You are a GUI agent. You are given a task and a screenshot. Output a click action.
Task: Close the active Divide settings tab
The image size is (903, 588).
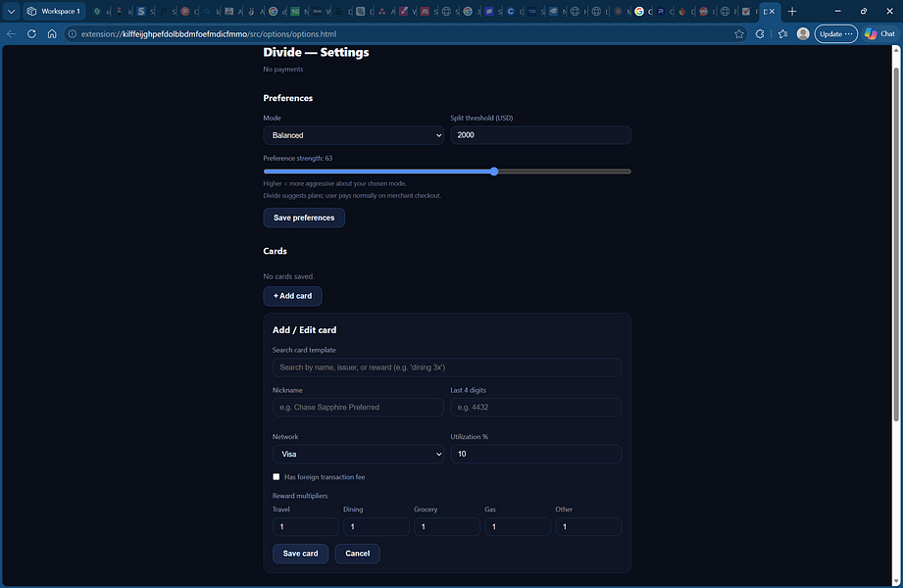772,12
